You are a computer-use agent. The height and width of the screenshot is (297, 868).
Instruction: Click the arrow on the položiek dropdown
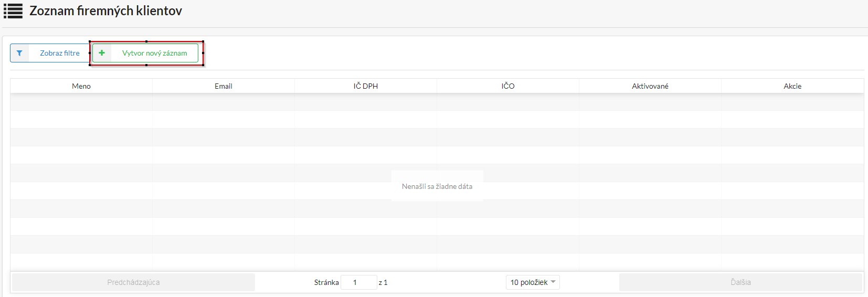point(553,282)
